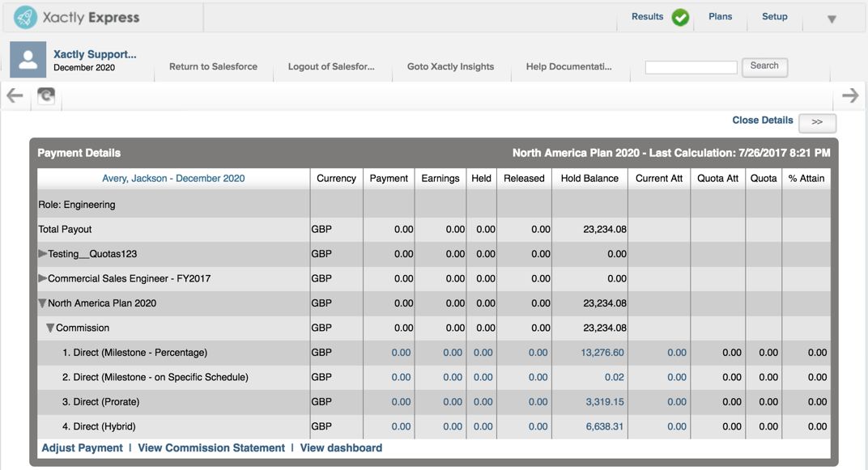The width and height of the screenshot is (868, 470).
Task: Click the Quota Att column header
Action: (x=717, y=178)
